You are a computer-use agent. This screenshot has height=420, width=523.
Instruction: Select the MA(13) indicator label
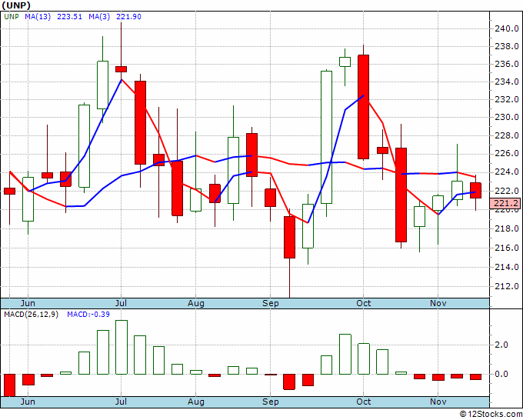pos(38,17)
